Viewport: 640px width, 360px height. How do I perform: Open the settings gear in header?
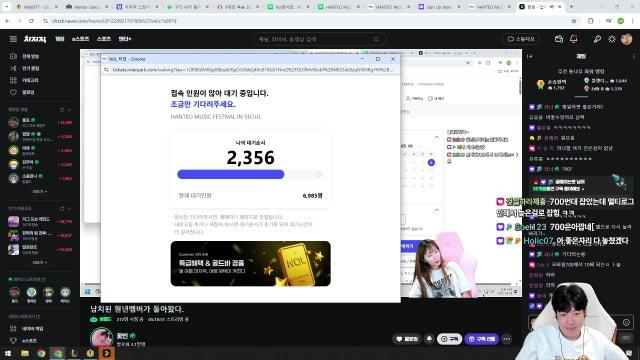[611, 39]
